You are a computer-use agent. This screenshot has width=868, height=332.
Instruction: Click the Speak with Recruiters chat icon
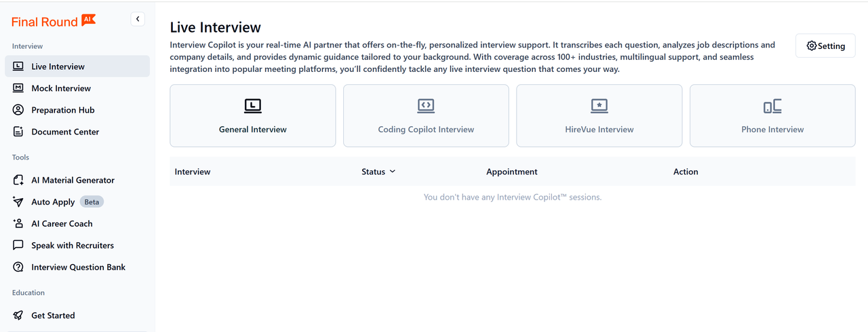18,245
